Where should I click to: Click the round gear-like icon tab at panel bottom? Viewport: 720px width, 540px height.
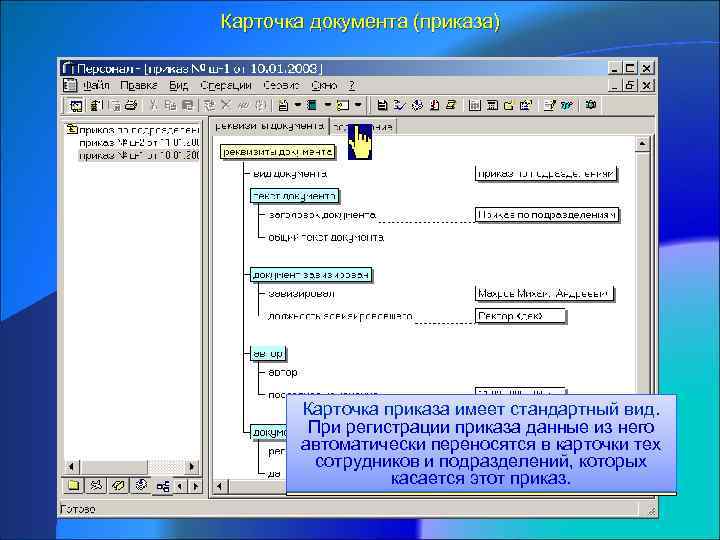coord(141,486)
